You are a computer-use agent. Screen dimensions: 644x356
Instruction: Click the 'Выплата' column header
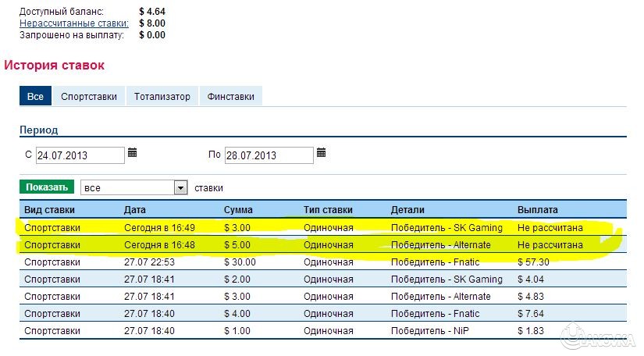click(x=538, y=210)
